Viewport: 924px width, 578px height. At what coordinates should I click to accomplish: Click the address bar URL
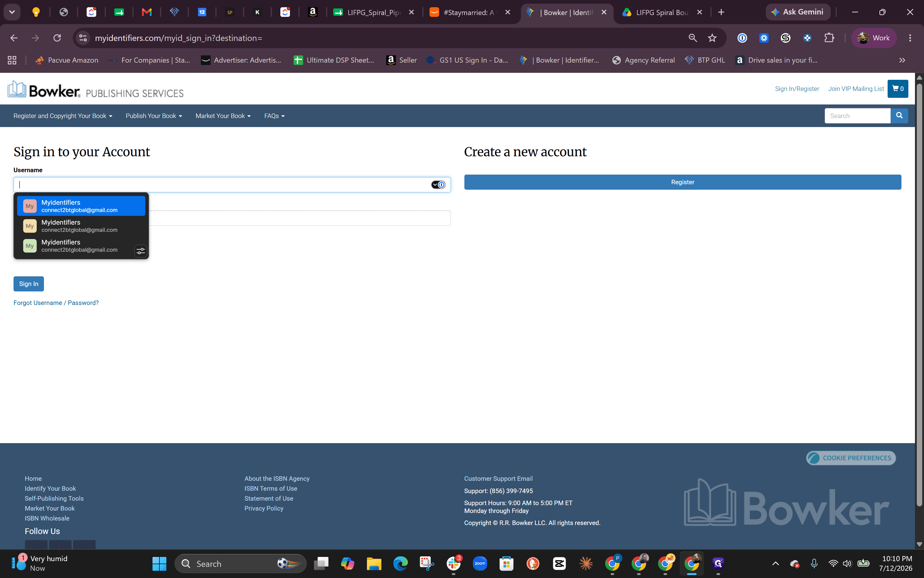coord(178,38)
